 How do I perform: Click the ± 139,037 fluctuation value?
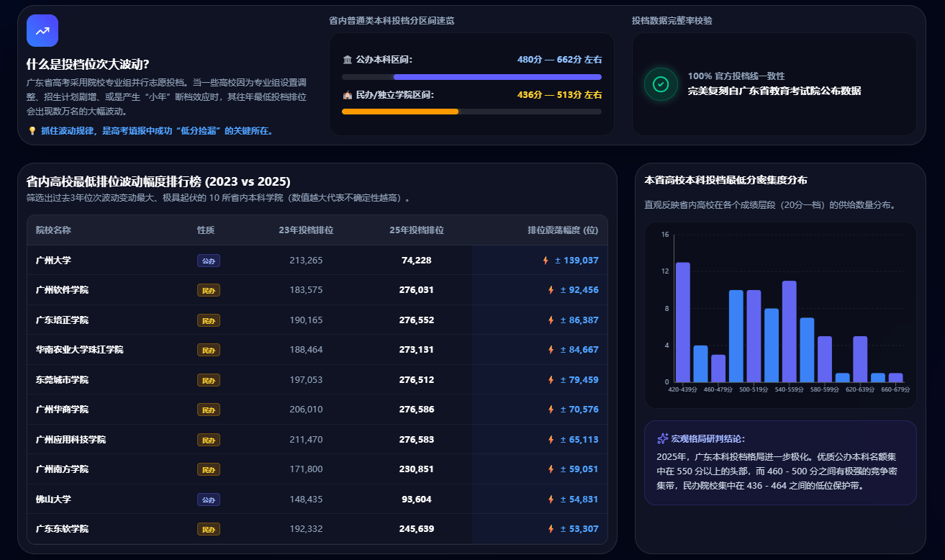pos(577,261)
